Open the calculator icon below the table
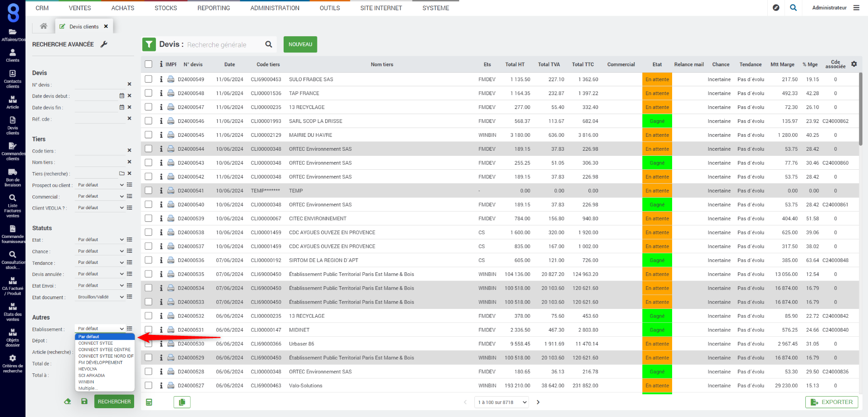868x417 pixels. point(149,402)
